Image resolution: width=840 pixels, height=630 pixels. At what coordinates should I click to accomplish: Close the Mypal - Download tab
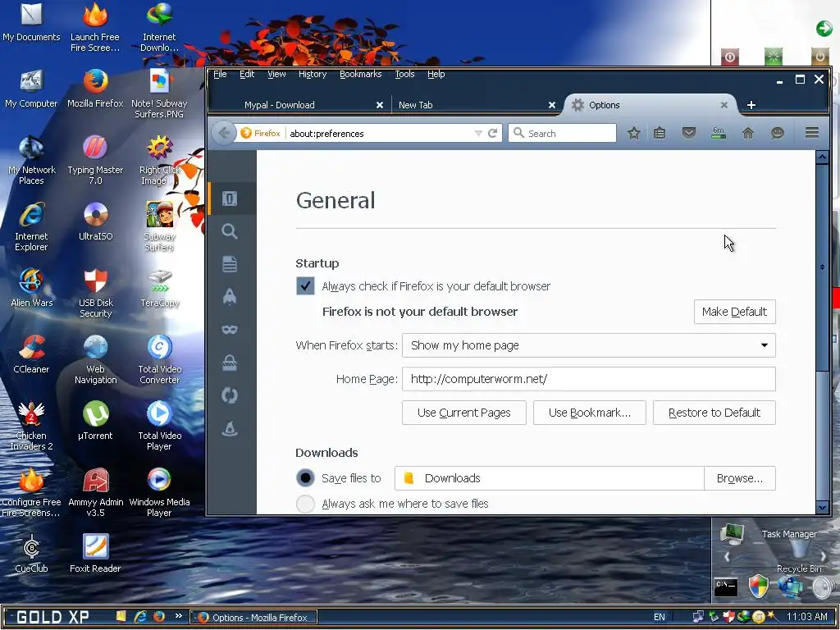(379, 105)
